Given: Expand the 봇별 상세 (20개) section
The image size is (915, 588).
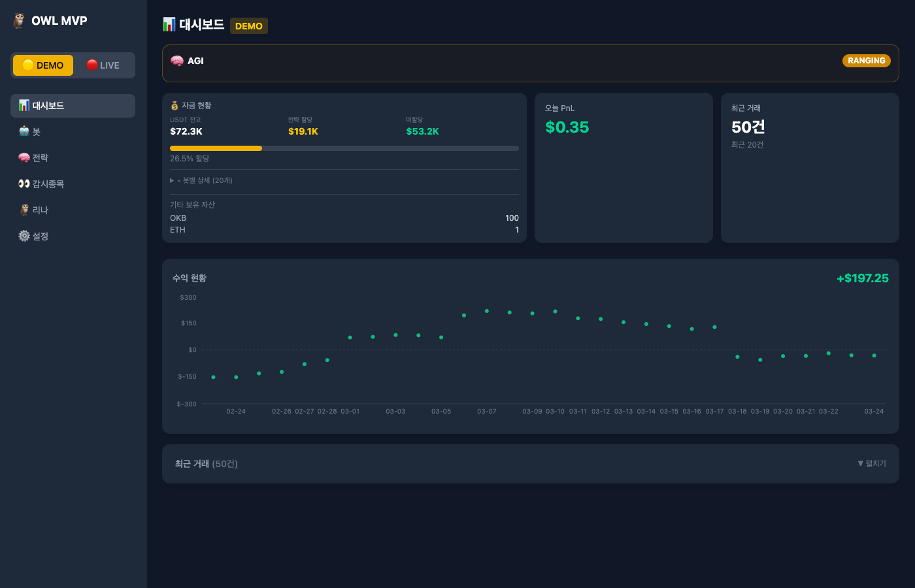Looking at the screenshot, I should pos(205,180).
